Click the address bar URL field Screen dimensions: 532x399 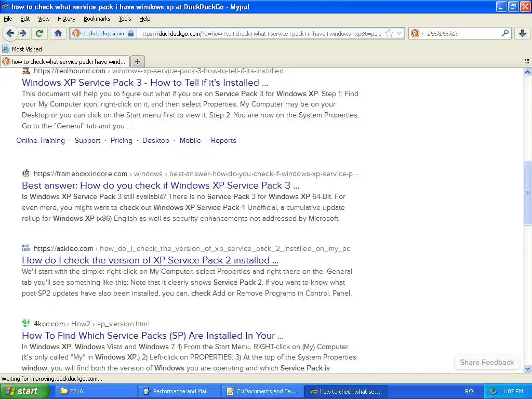point(261,34)
